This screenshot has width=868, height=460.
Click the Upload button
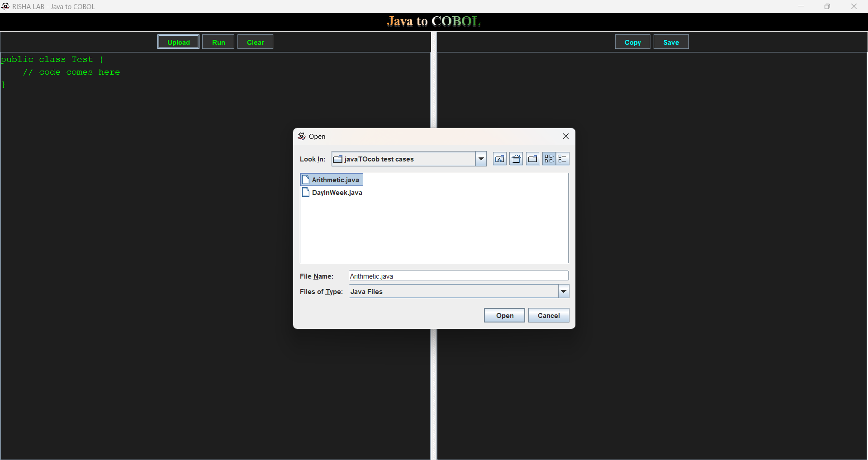pos(178,42)
